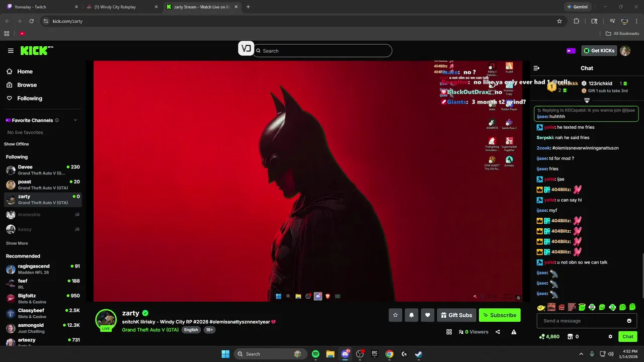Viewport: 644px width, 362px height.
Task: Click the purple card icon in header
Action: click(x=571, y=50)
